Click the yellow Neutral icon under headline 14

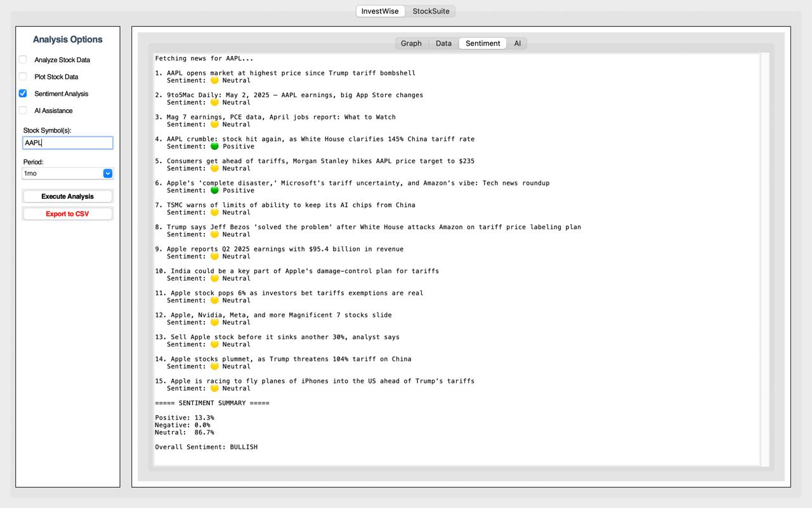coord(214,366)
